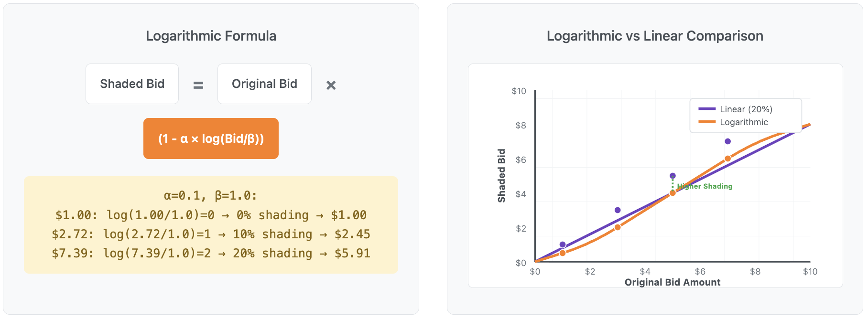Toggle the Linear (20%) legend entry
Image resolution: width=868 pixels, height=319 pixels.
coord(746,109)
